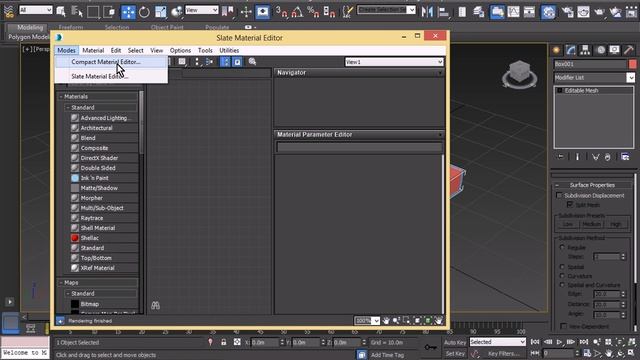This screenshot has width=640, height=360.
Task: Open the reference coordinate View dropdown
Action: (x=202, y=10)
